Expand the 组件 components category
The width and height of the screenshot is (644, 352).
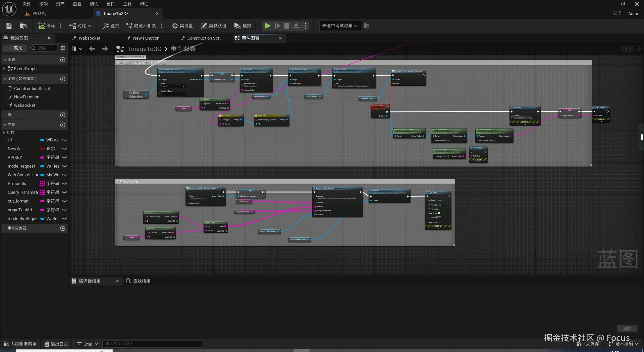(x=4, y=133)
